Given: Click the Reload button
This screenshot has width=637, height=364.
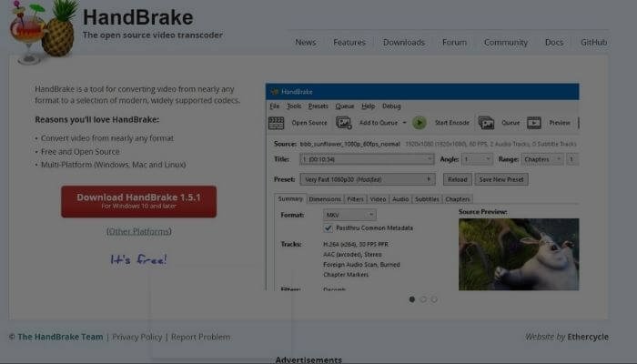Looking at the screenshot, I should (458, 179).
